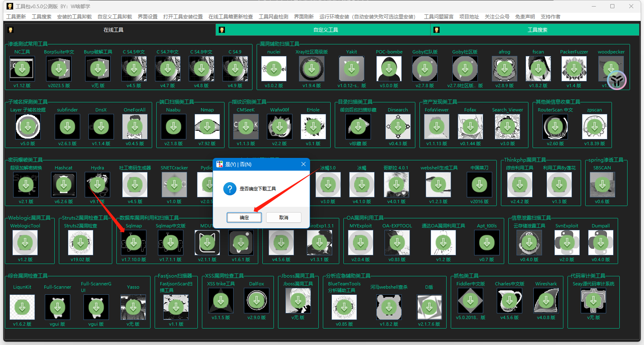This screenshot has width=644, height=345.
Task: Click the 社工密码生成器 icon
Action: 135,185
